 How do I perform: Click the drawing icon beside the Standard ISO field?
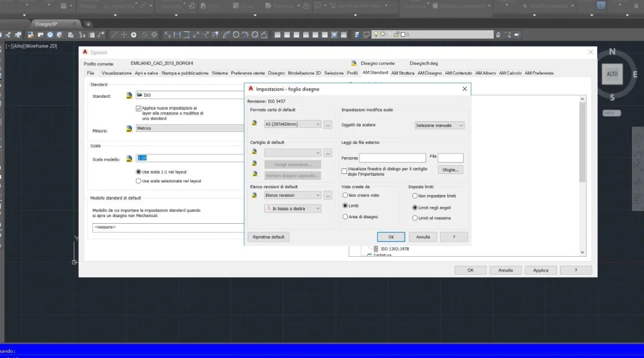129,95
